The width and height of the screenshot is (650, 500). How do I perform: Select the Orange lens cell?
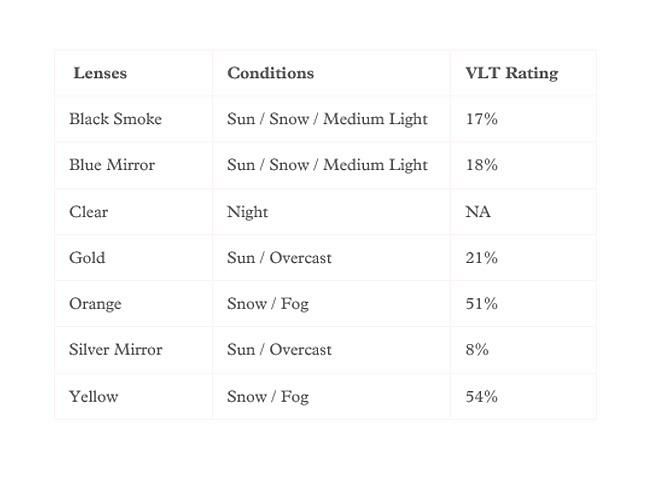pos(95,304)
